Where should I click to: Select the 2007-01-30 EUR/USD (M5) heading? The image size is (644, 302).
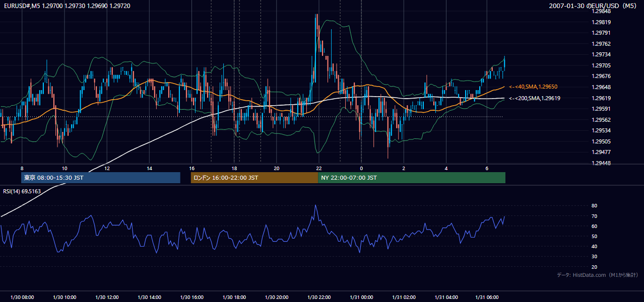coord(593,6)
